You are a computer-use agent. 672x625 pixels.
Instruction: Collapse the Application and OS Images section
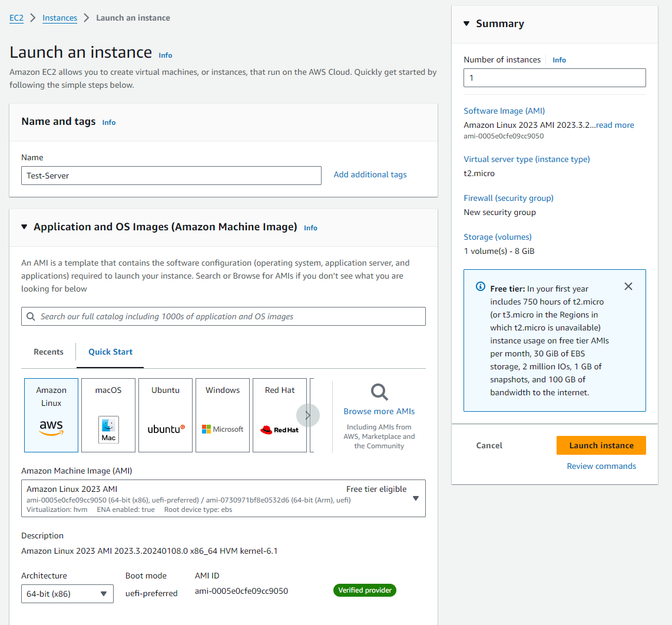pyautogui.click(x=24, y=227)
